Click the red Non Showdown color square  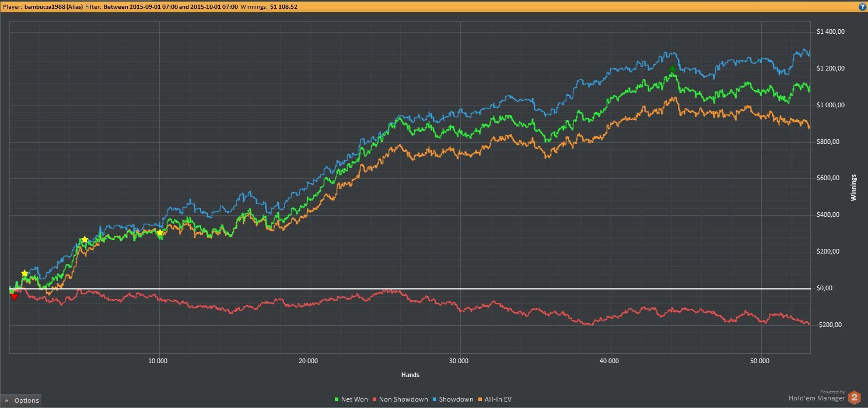coord(374,400)
